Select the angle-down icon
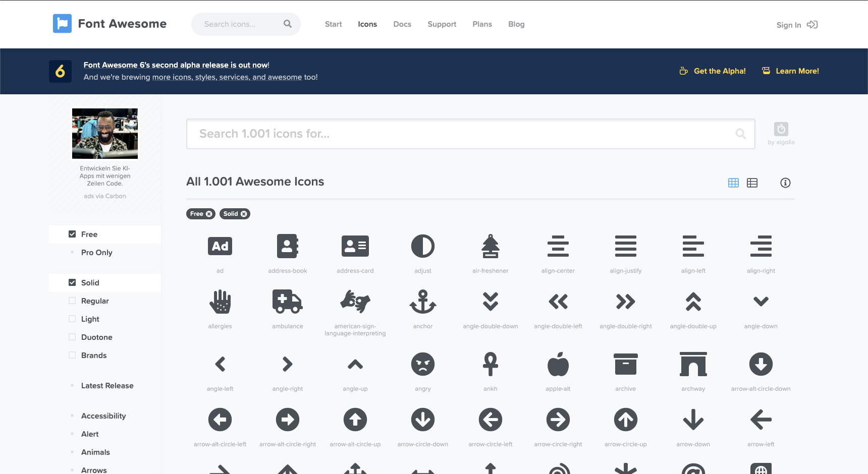This screenshot has height=474, width=868. click(x=761, y=302)
